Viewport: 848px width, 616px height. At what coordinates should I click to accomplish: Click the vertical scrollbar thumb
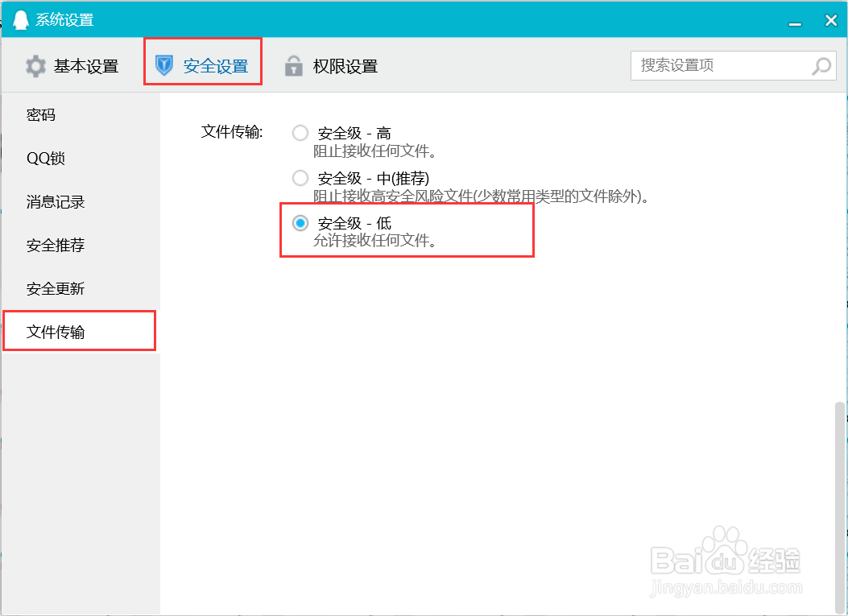(839, 506)
